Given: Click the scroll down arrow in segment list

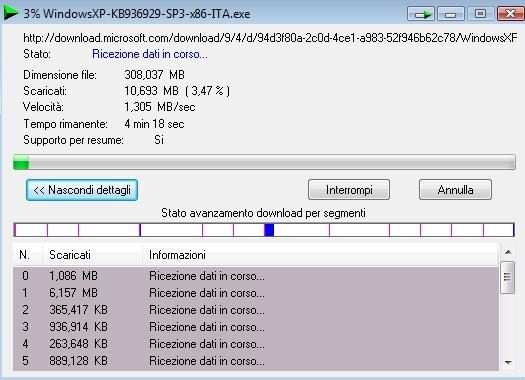Looking at the screenshot, I should (508, 363).
